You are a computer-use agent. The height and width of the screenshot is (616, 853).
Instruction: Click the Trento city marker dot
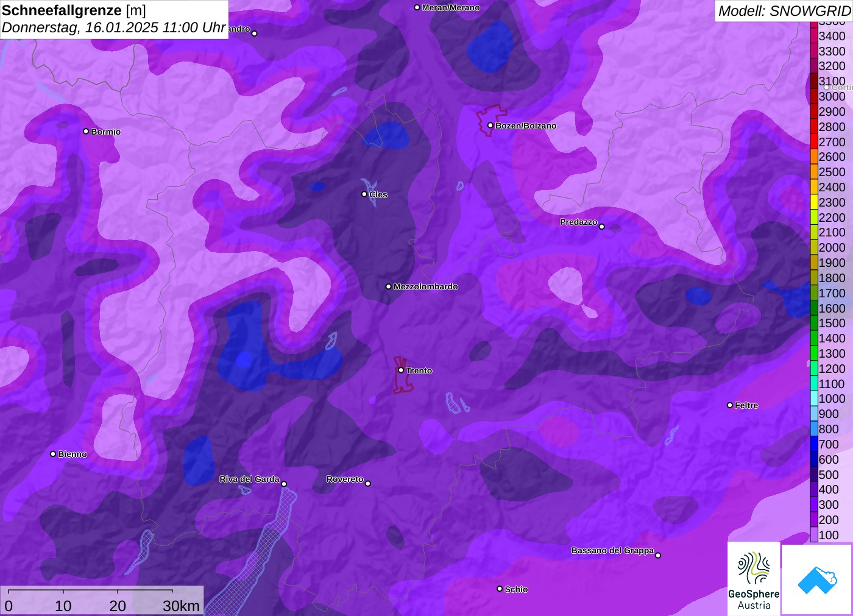click(x=401, y=370)
